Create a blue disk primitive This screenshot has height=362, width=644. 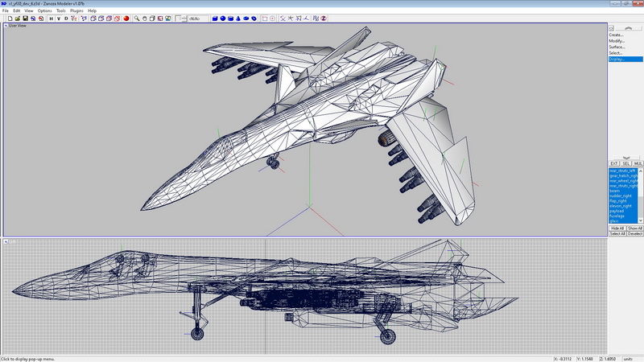246,19
